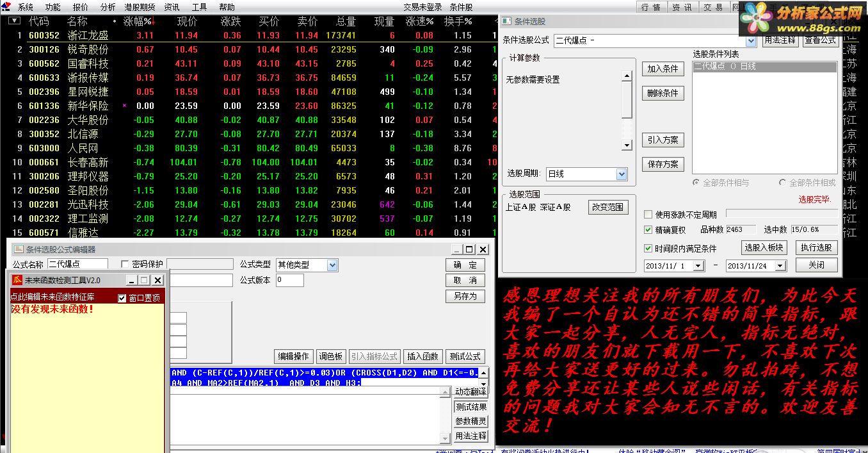Image resolution: width=868 pixels, height=453 pixels.
Task: Expand the 条件选股公式 dropdown
Action: point(750,40)
